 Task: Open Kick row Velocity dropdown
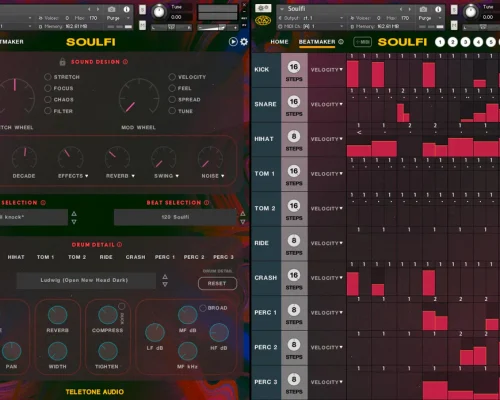(x=327, y=70)
